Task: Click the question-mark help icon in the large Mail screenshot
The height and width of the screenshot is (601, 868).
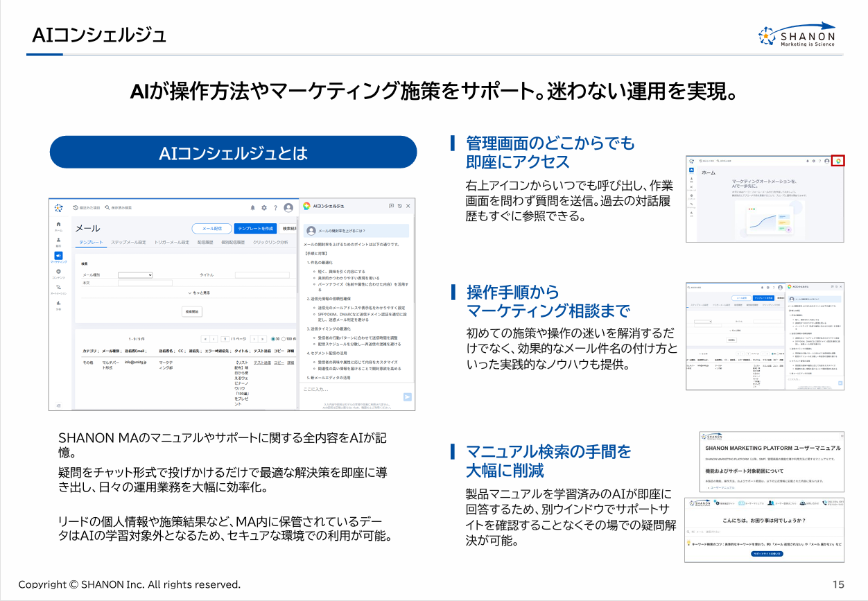Action: click(275, 207)
